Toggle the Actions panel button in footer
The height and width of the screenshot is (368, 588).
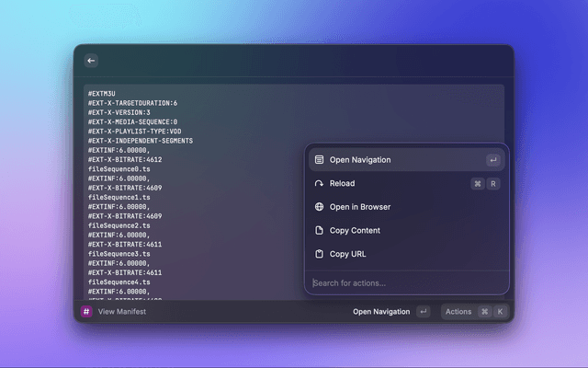tap(458, 312)
